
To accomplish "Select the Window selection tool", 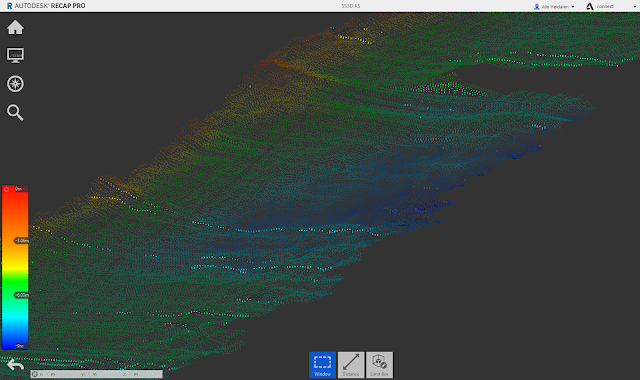I will click(322, 364).
